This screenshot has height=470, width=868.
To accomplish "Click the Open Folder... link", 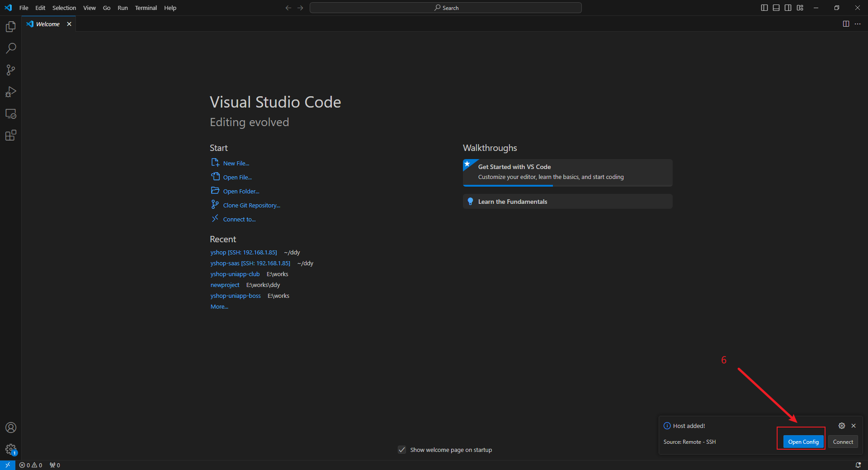I will (241, 192).
